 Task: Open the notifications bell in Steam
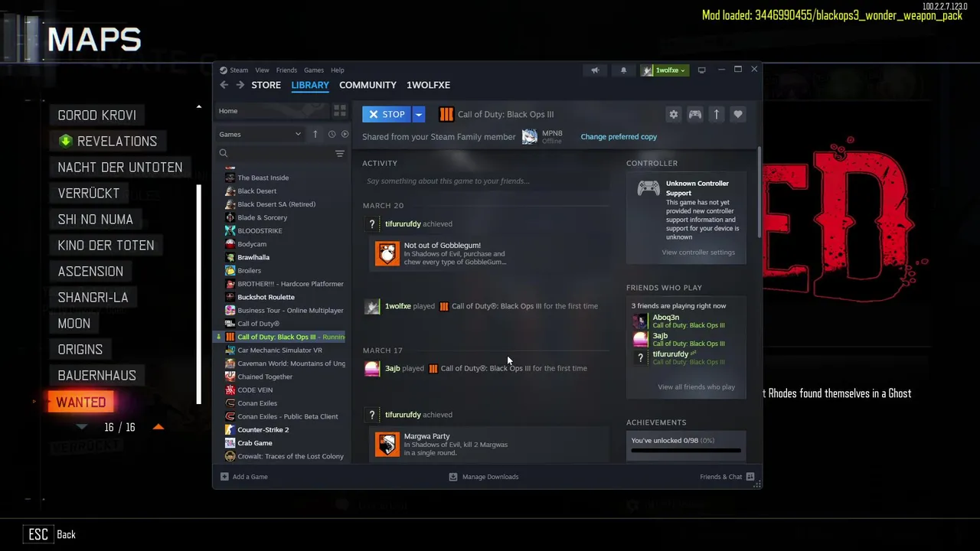(x=623, y=70)
